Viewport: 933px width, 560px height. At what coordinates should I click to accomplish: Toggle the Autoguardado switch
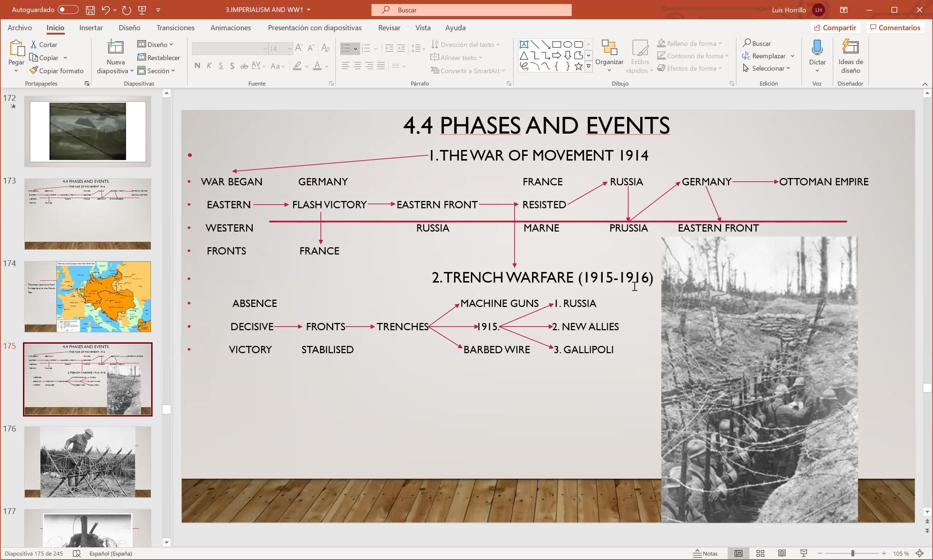click(68, 10)
